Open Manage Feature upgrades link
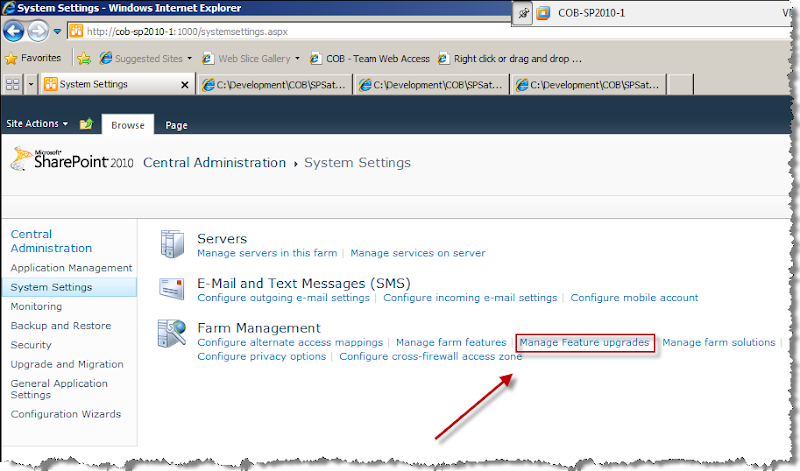 coord(584,342)
